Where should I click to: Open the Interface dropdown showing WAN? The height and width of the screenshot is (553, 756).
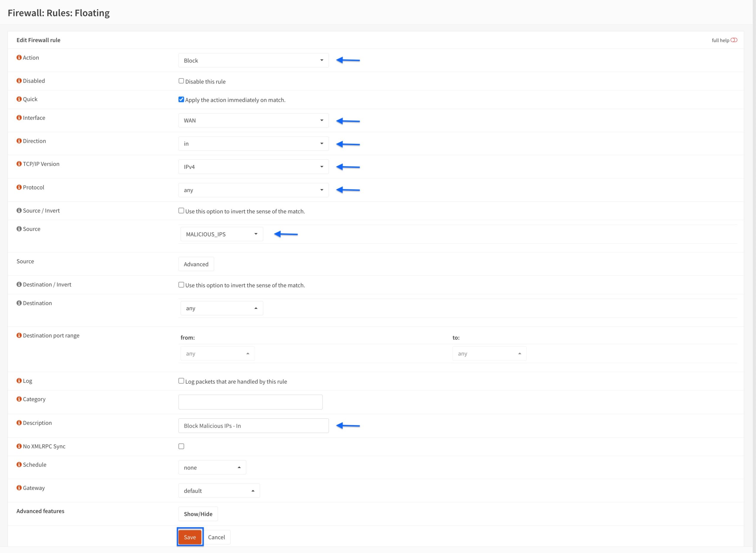coord(254,120)
